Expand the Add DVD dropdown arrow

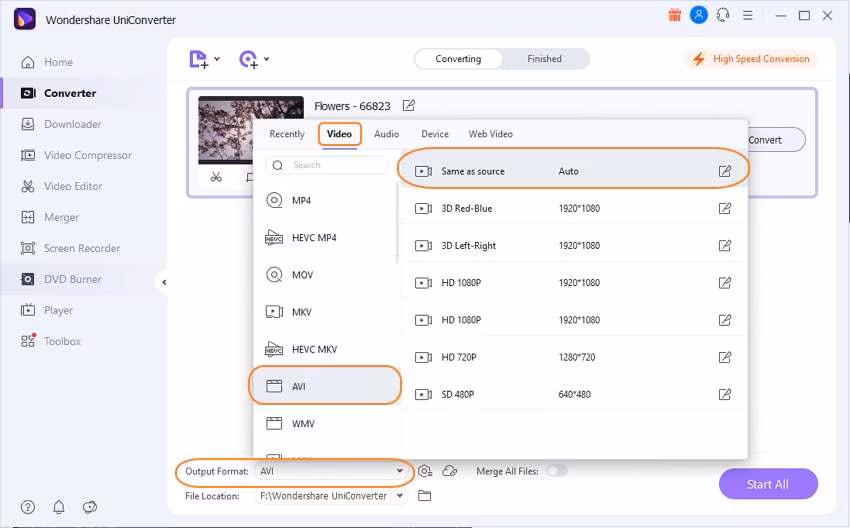[x=266, y=59]
